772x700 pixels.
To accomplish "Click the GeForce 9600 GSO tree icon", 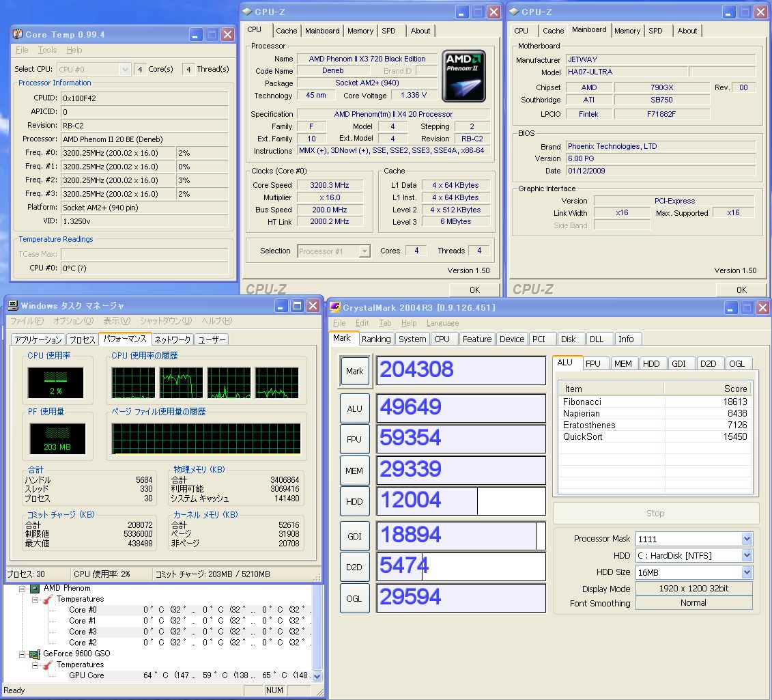I will (35, 654).
